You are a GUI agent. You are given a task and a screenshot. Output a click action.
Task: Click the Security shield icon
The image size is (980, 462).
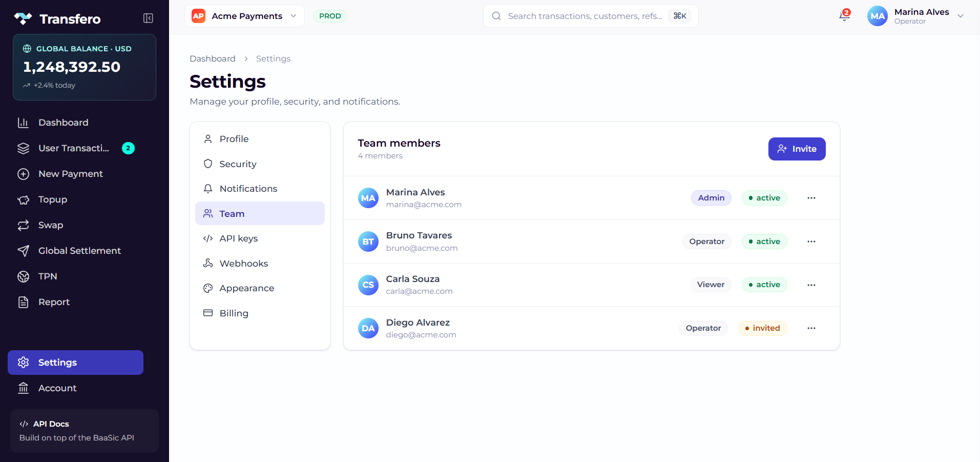click(208, 164)
